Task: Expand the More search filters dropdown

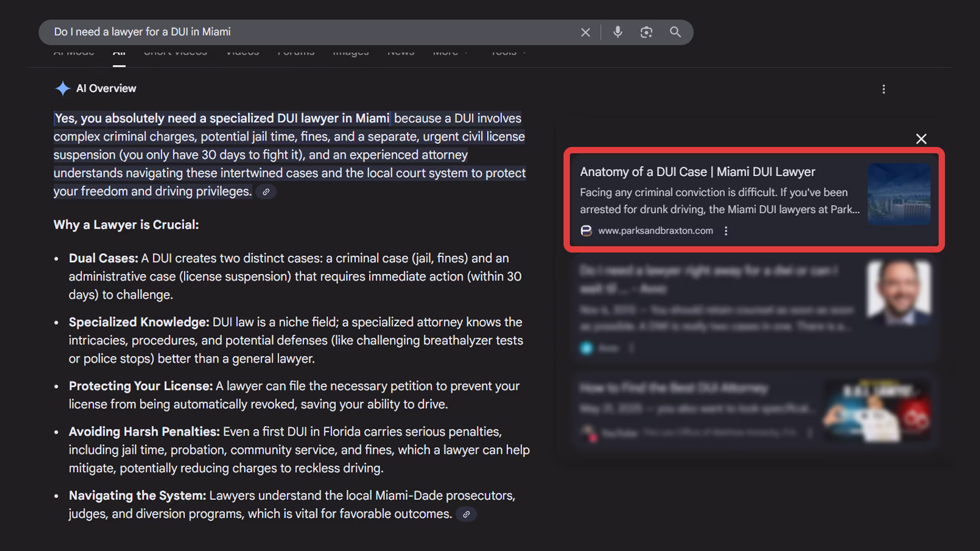Action: [x=450, y=53]
